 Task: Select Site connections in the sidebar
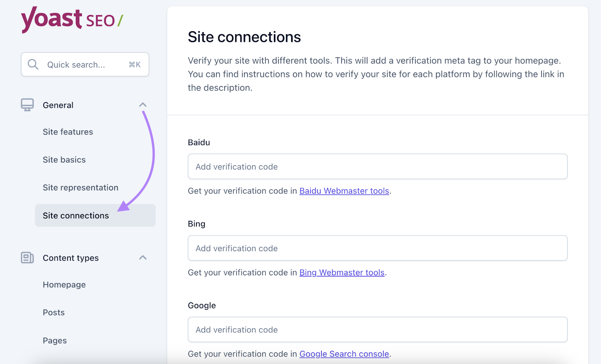(x=76, y=215)
